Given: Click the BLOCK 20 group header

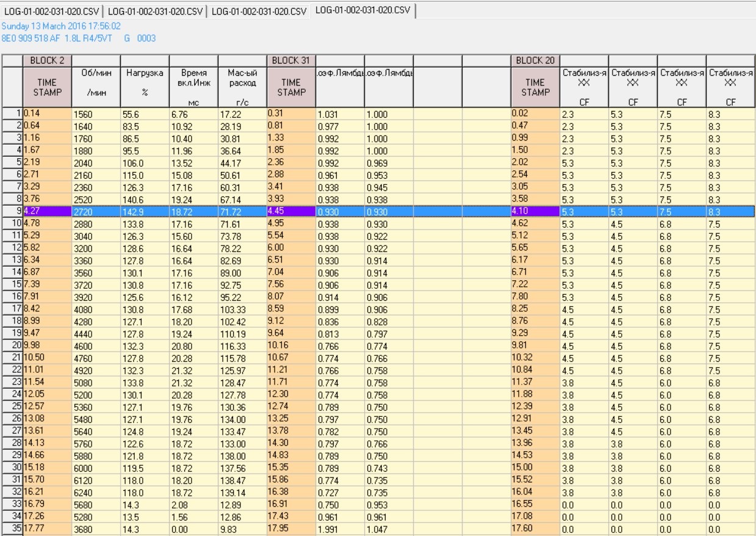Looking at the screenshot, I should [535, 60].
